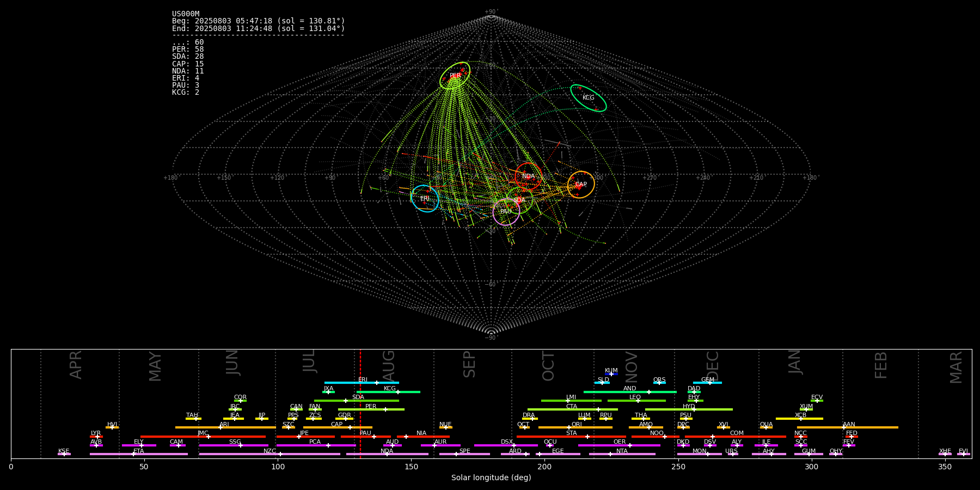Select the red NDA radiant circle on map
Viewport: 980px width, 490px height.
point(528,176)
